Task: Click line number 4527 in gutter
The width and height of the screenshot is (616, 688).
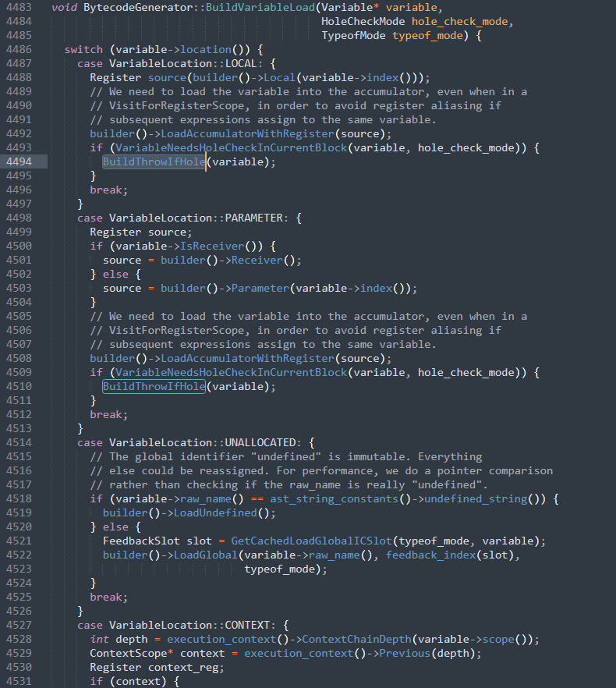Action: click(19, 626)
